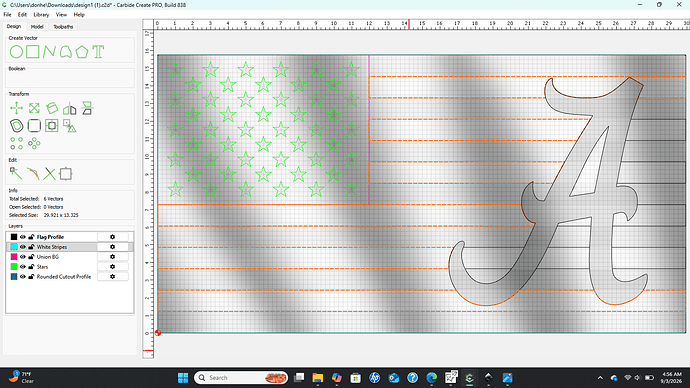The image size is (690, 388).
Task: Activate the Trim Vectors tool
Action: [49, 174]
